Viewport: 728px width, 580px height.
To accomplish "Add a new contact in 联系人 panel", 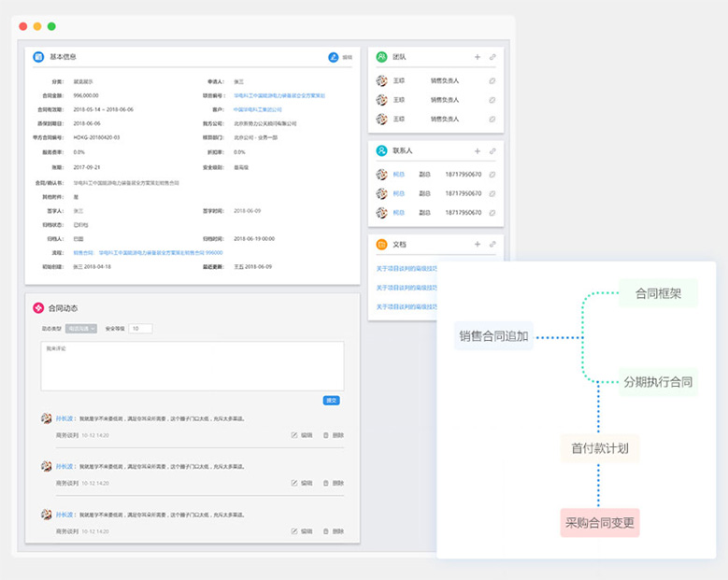I will point(477,150).
